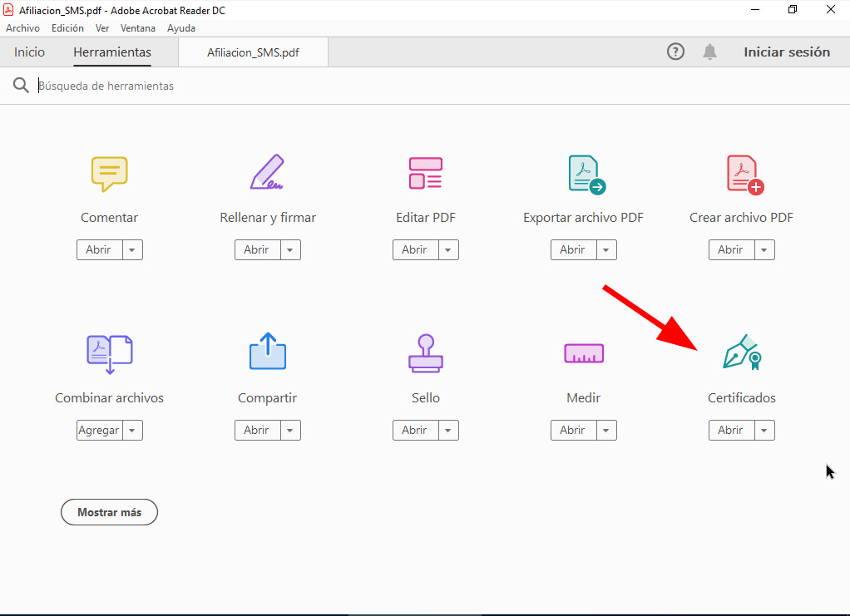850x616 pixels.
Task: Open the Certificados pen nib icon
Action: coord(742,352)
